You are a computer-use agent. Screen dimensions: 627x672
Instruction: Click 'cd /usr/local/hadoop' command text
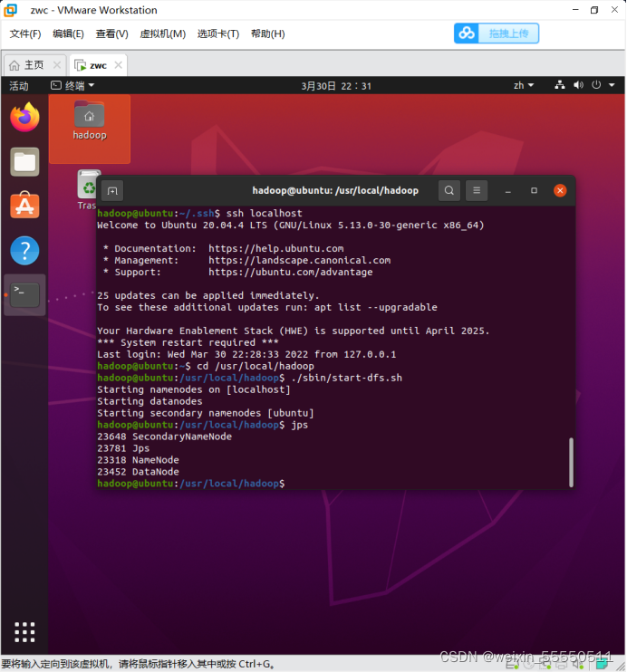pos(256,366)
